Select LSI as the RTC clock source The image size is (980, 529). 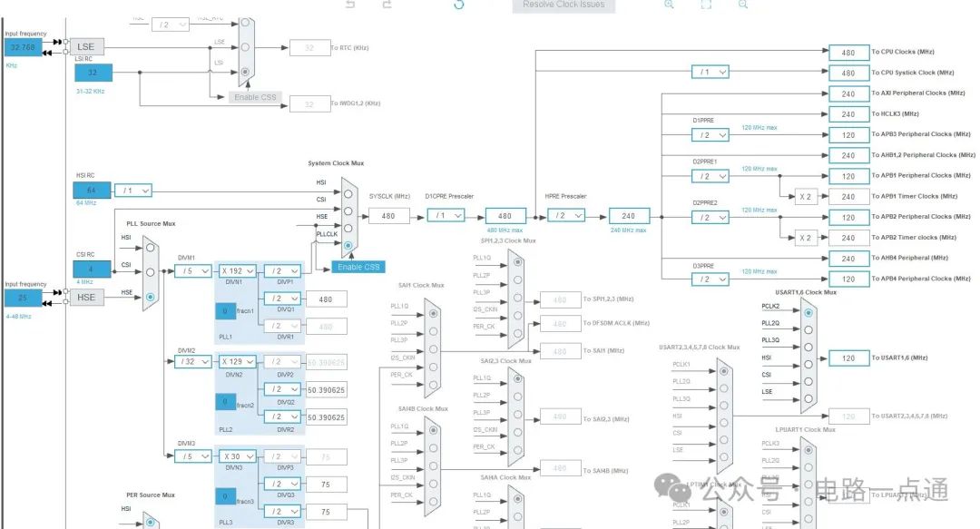[x=245, y=72]
